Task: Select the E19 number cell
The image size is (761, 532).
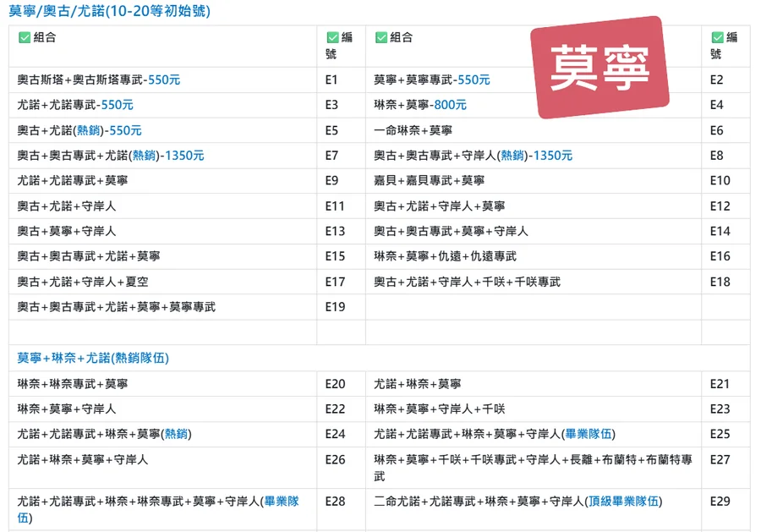Action: (x=335, y=307)
